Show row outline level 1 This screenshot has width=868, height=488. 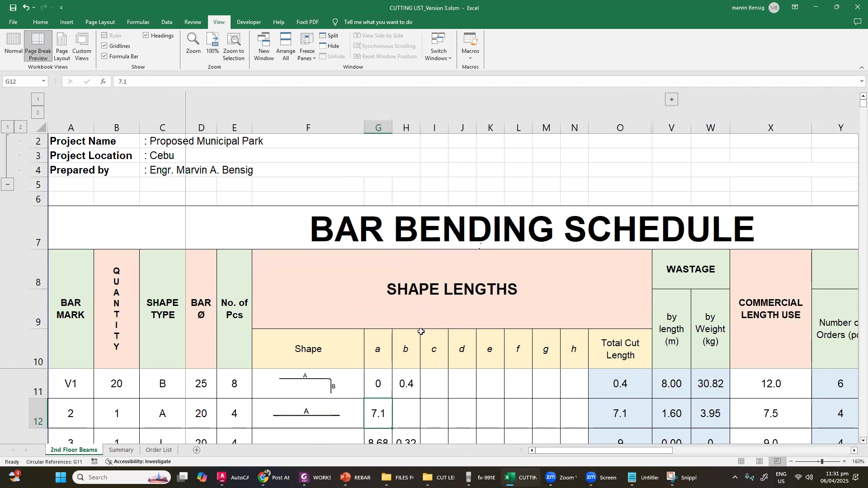click(8, 127)
